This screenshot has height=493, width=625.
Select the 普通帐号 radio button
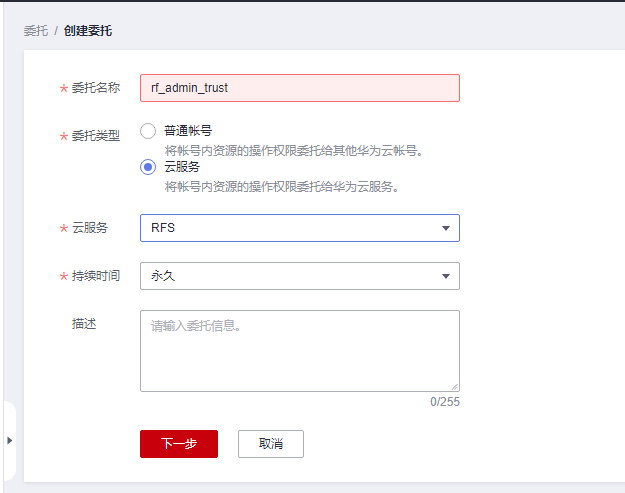click(148, 131)
